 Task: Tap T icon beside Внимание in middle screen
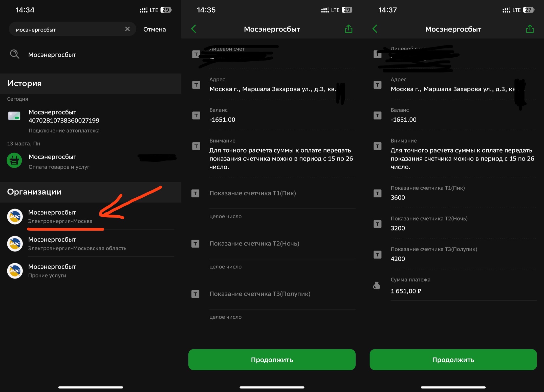click(196, 146)
